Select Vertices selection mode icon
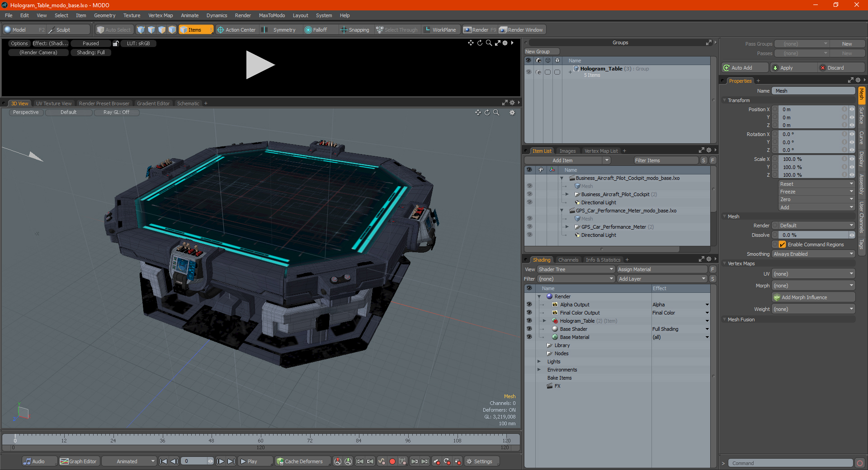Screen dimensions: 868x470 tap(141, 30)
